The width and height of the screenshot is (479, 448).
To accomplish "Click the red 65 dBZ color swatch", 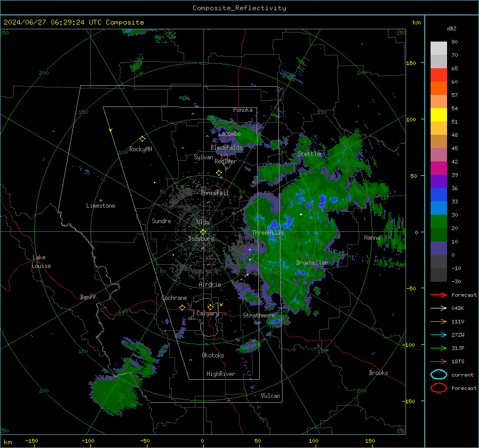I will tap(439, 75).
